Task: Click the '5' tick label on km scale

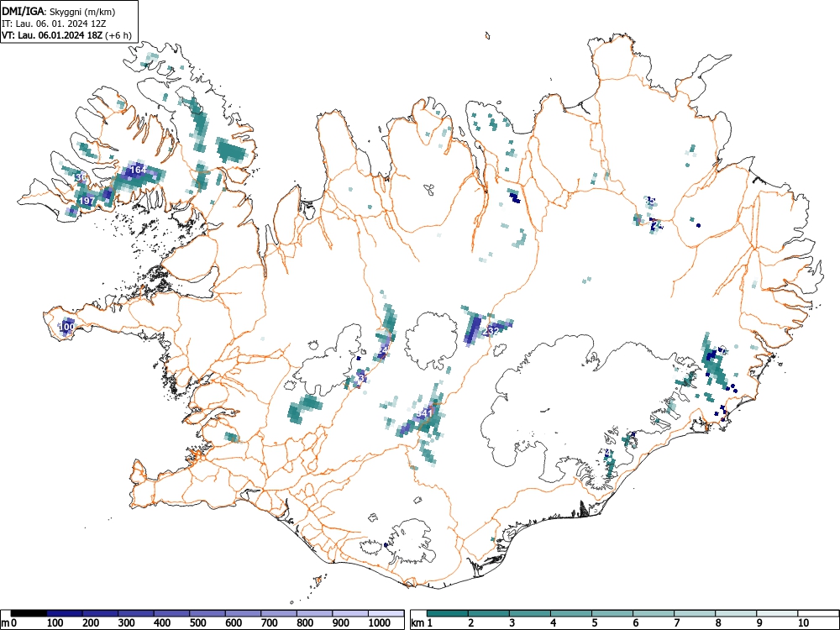Action: coord(595,623)
